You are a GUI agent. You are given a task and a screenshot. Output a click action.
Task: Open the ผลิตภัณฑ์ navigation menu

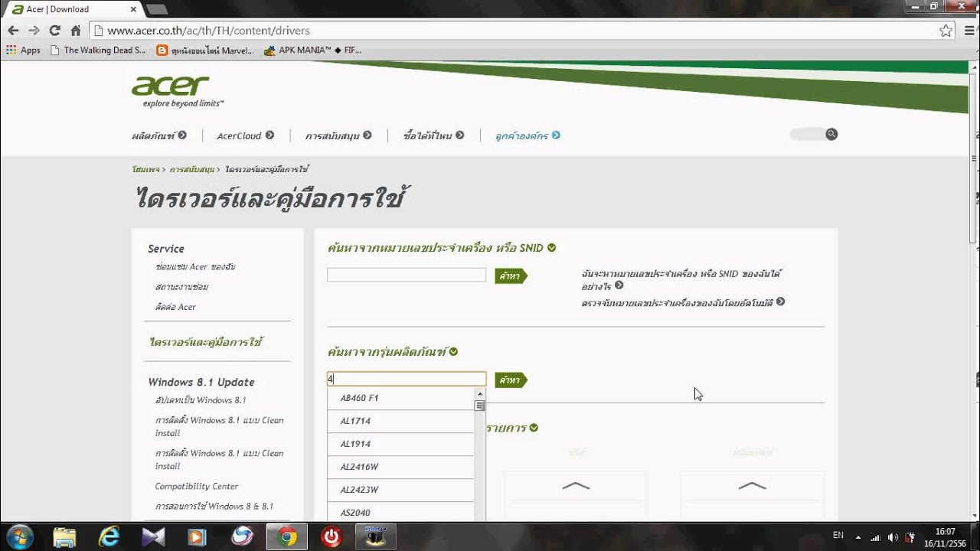159,135
